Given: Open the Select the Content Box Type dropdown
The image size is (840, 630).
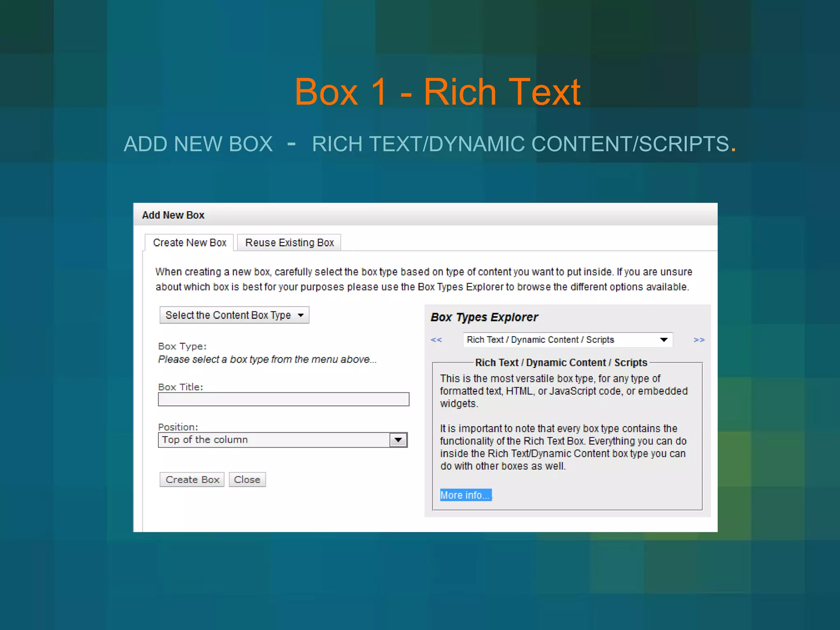Looking at the screenshot, I should (x=234, y=315).
